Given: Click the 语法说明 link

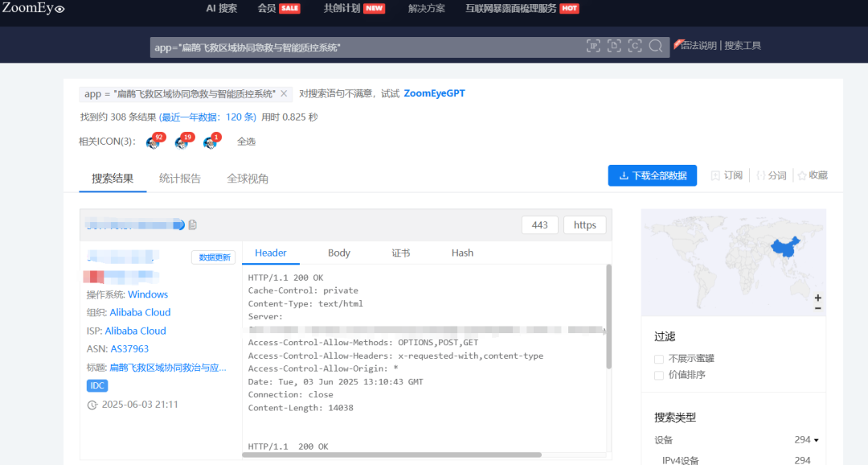Looking at the screenshot, I should point(698,45).
